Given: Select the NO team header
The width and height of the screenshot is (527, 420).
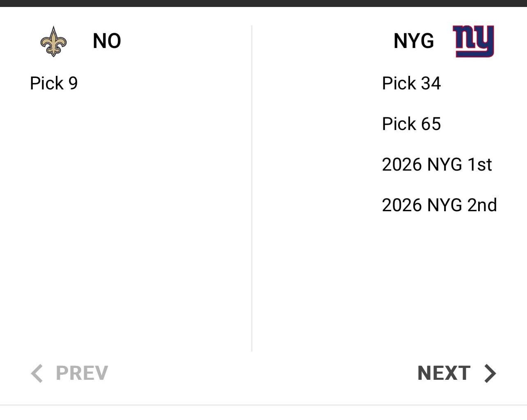Looking at the screenshot, I should click(x=106, y=41).
